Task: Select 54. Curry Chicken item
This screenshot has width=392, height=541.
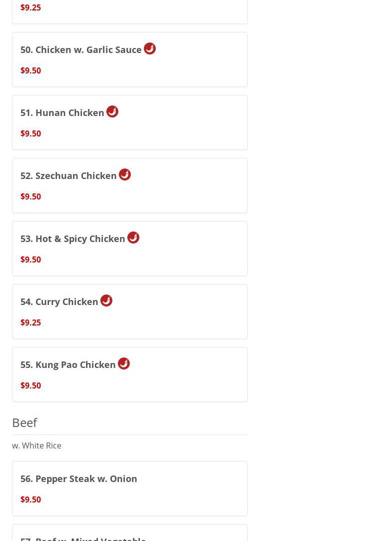Action: pos(59,301)
